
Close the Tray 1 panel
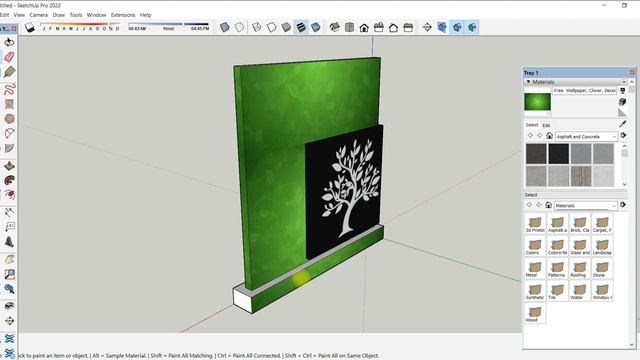[x=632, y=72]
